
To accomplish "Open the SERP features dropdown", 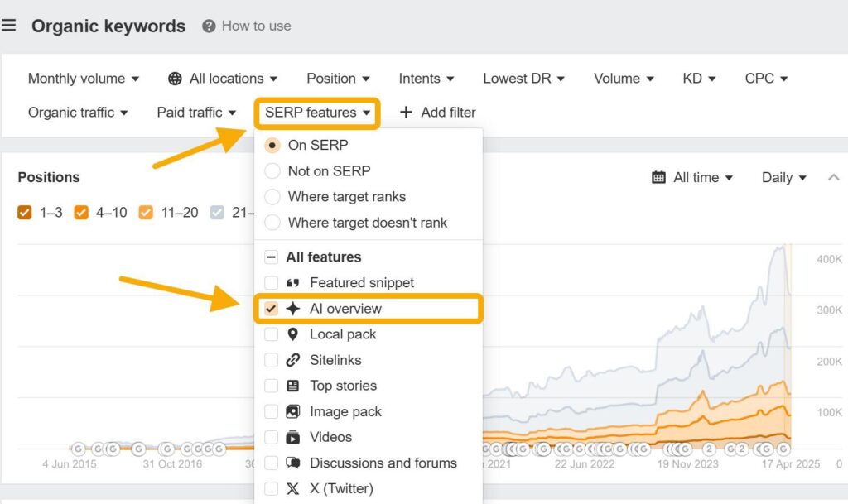I will [x=317, y=113].
